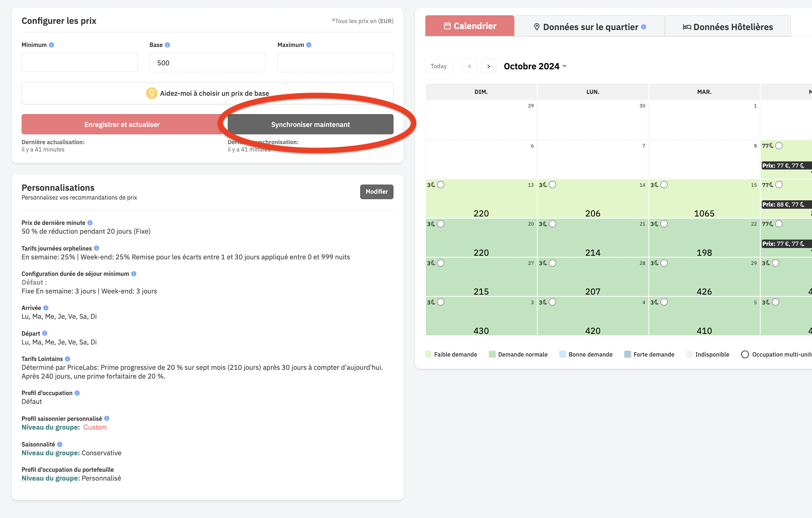812x518 pixels.
Task: Open info icon for Prix de dernière minute
Action: pyautogui.click(x=90, y=223)
